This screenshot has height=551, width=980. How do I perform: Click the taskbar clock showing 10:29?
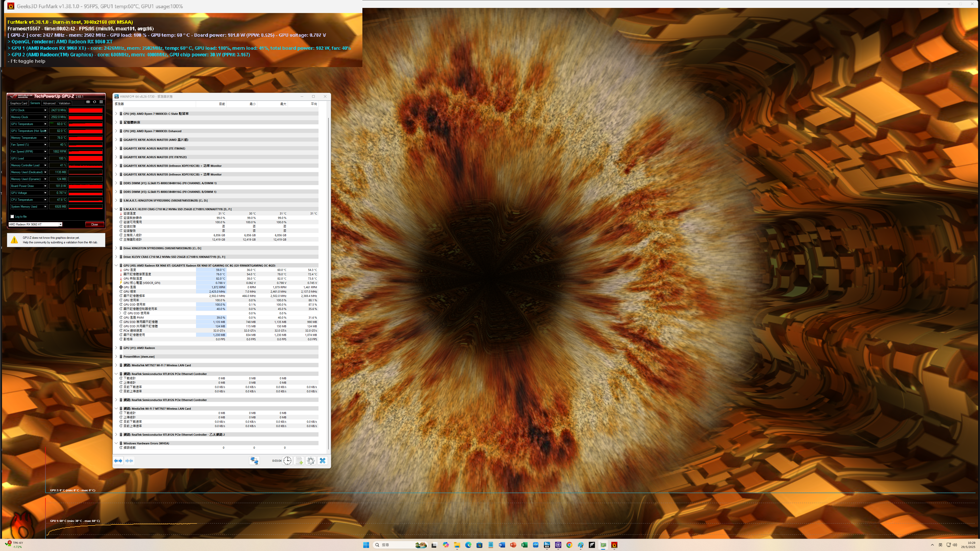point(969,545)
